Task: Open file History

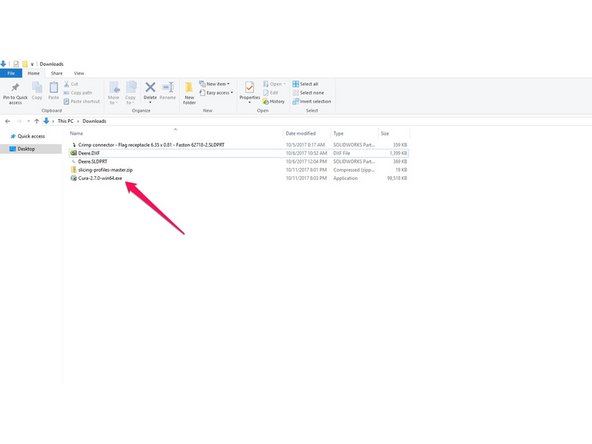Action: [x=273, y=101]
